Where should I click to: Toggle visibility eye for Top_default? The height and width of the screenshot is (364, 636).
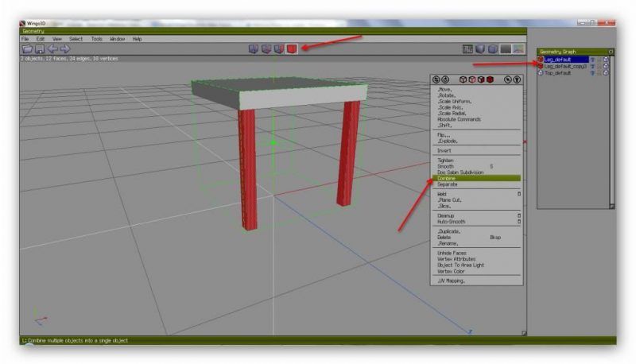[592, 73]
